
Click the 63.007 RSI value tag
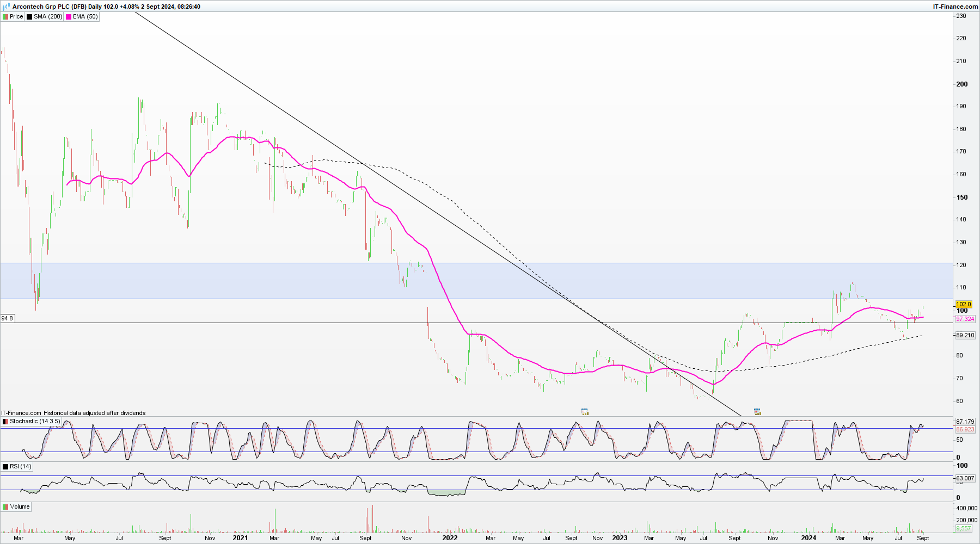click(x=965, y=479)
